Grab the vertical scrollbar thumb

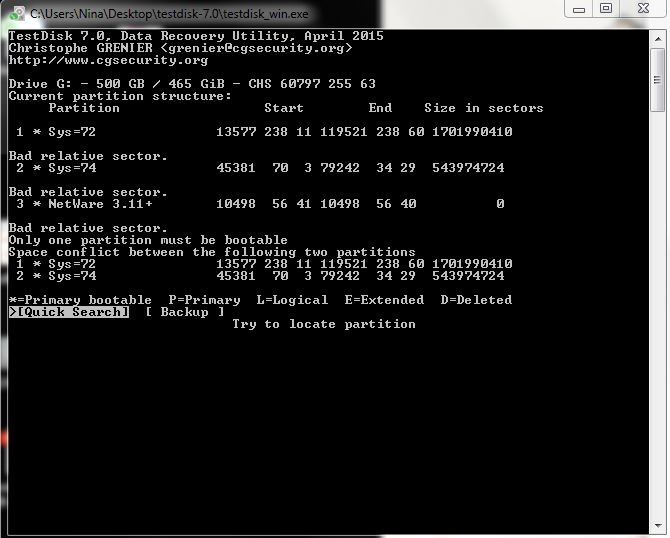(x=658, y=80)
